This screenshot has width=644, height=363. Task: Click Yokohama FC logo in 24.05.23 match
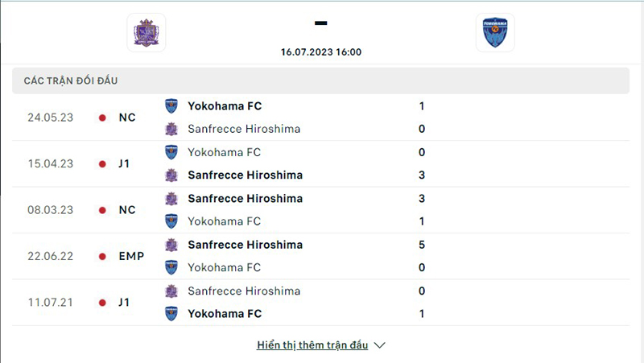click(171, 105)
